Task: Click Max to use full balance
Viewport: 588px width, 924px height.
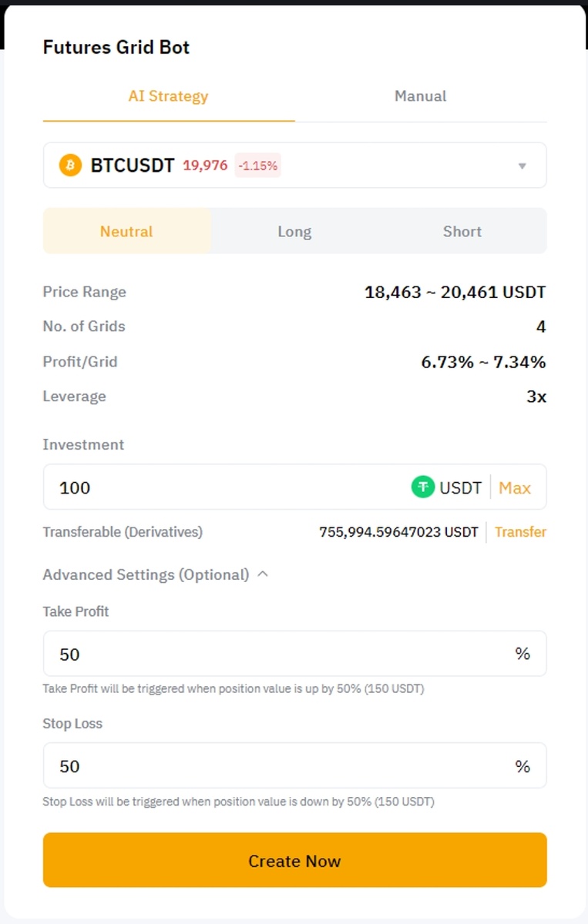Action: pos(515,487)
